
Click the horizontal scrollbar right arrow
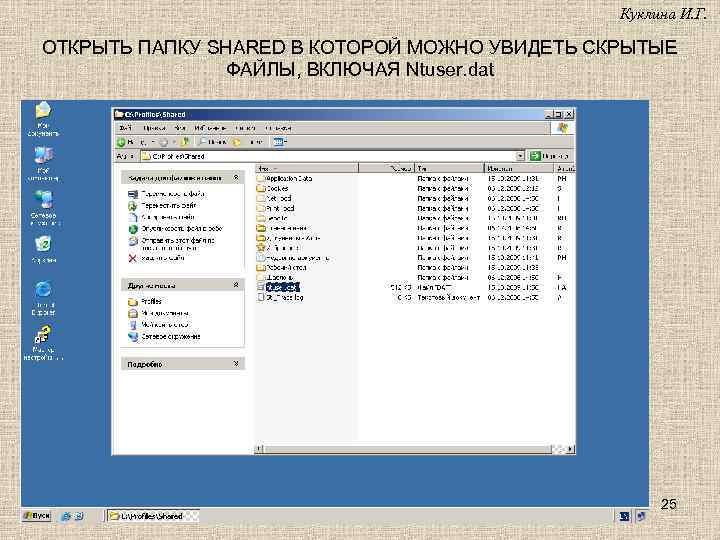(x=570, y=449)
